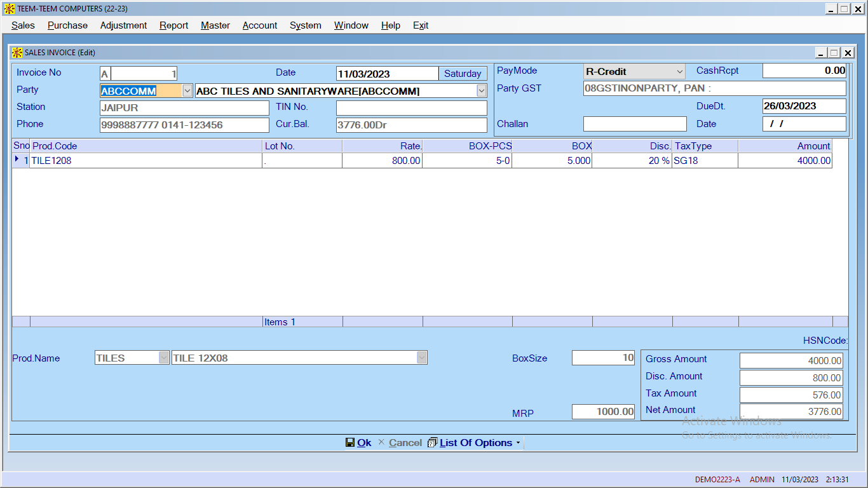
Task: Open the List Of Options dropdown
Action: 474,443
